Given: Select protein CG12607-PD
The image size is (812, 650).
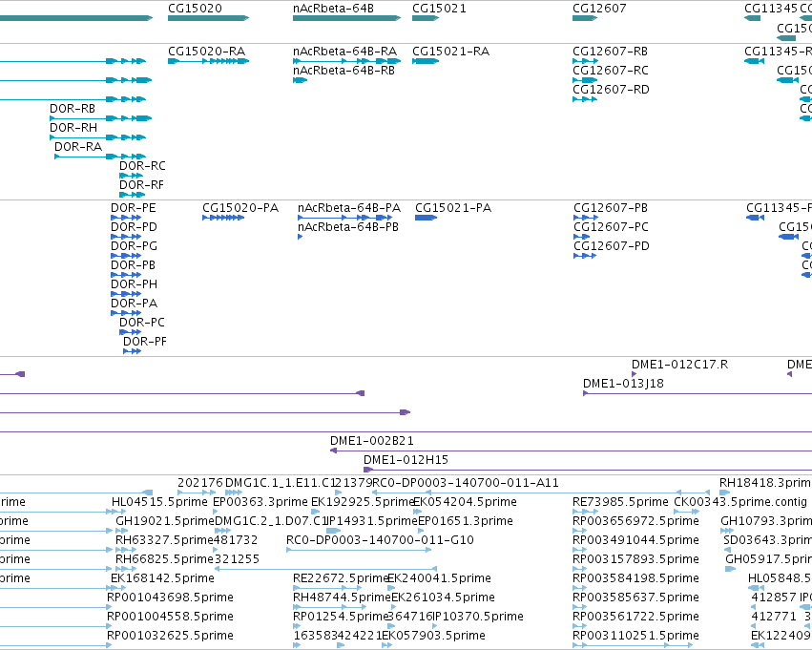Looking at the screenshot, I should (x=585, y=256).
